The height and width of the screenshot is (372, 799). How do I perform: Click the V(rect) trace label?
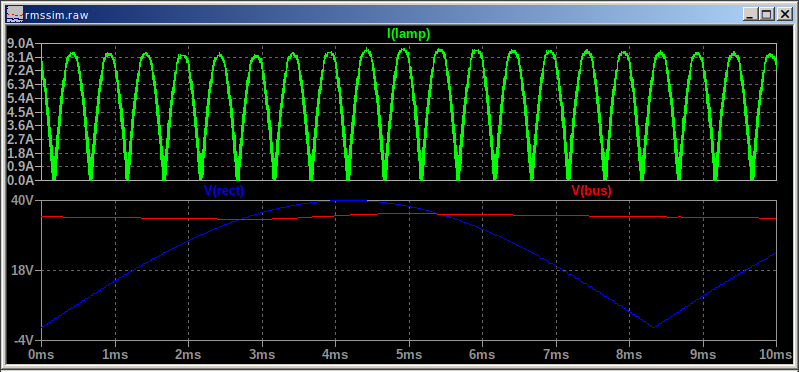click(x=224, y=191)
